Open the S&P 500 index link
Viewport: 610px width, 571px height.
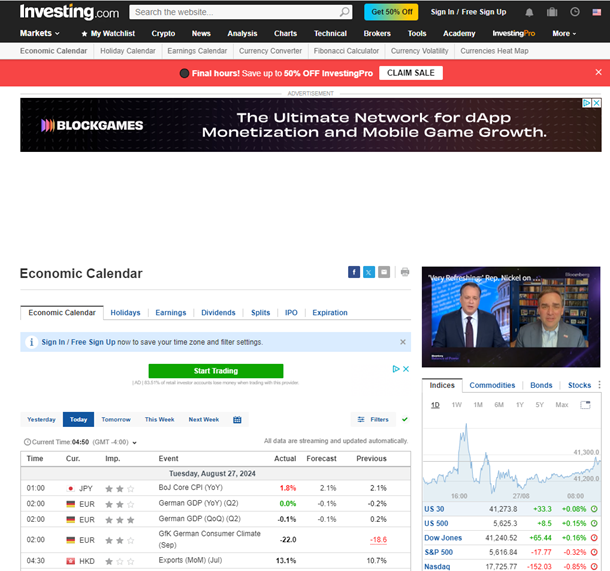coord(438,552)
